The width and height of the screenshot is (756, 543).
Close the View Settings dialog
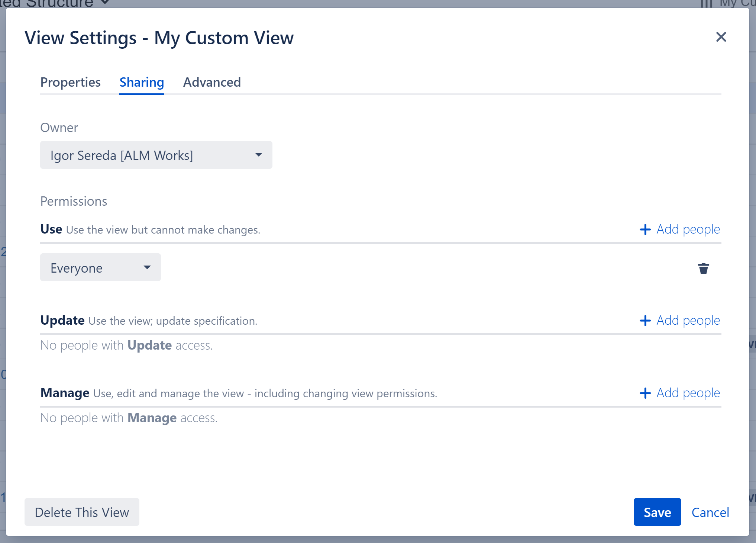click(721, 37)
